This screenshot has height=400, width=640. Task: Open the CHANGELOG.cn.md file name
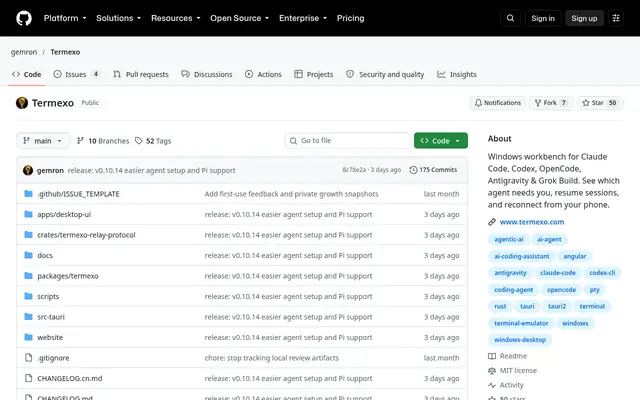pyautogui.click(x=70, y=378)
